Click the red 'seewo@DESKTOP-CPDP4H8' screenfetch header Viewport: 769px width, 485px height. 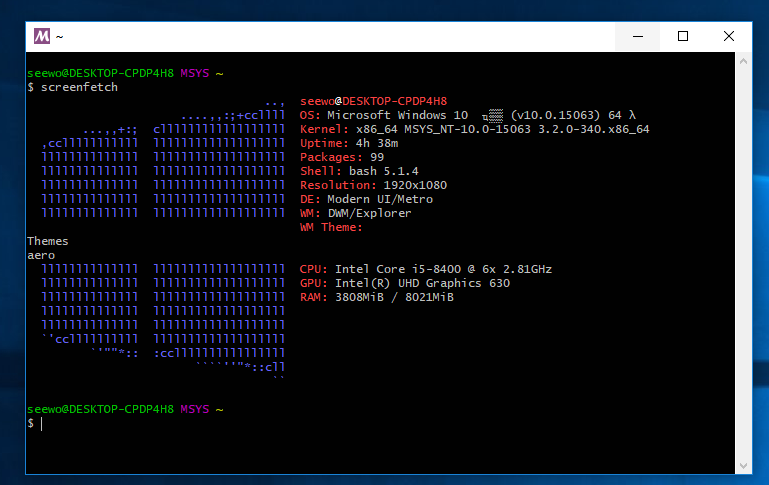(x=374, y=101)
